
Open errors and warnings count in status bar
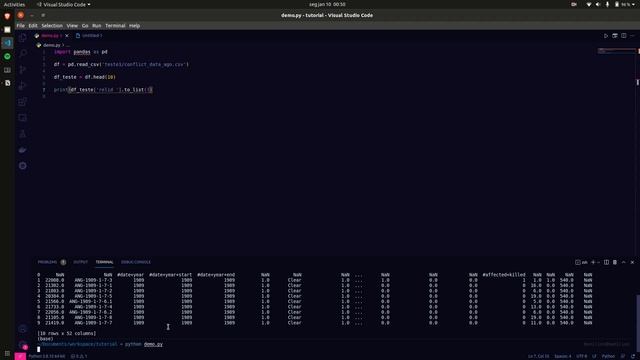(x=79, y=356)
